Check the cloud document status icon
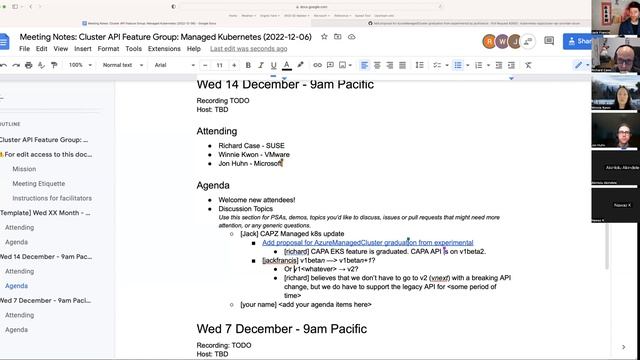Image resolution: width=640 pixels, height=360 pixels. coord(351,37)
